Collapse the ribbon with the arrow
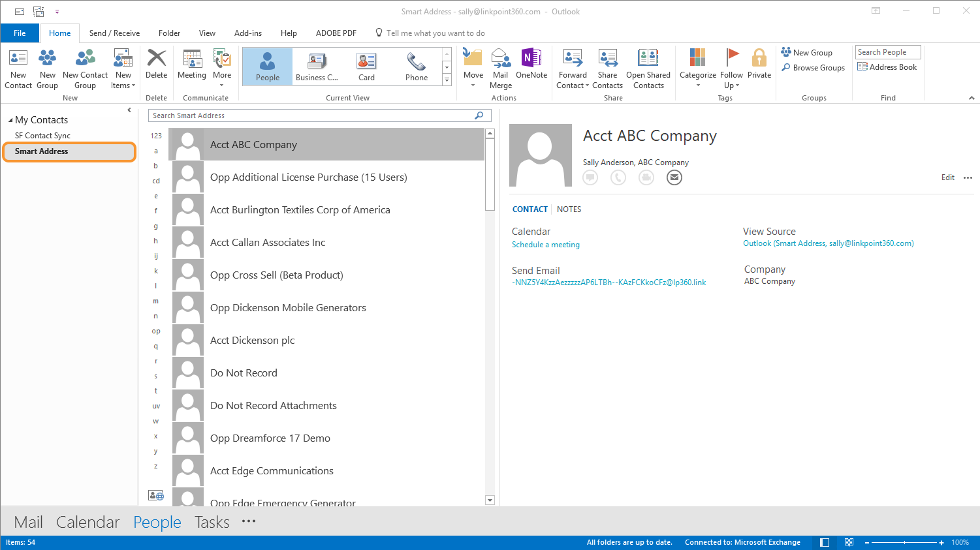The image size is (980, 550). click(972, 98)
